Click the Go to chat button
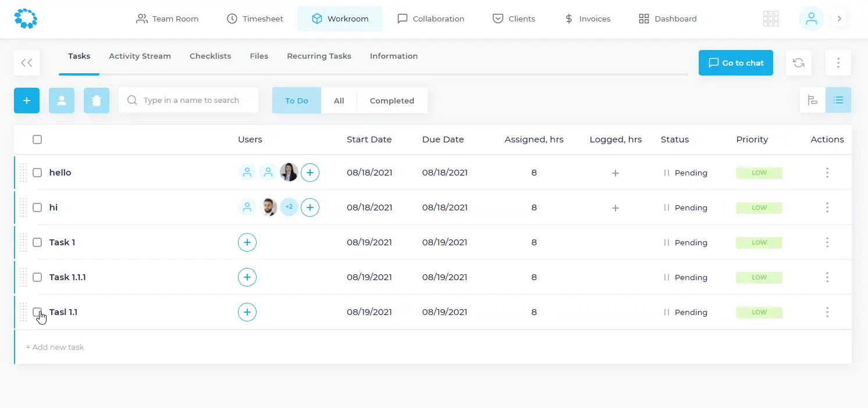The width and height of the screenshot is (868, 408). (x=735, y=63)
